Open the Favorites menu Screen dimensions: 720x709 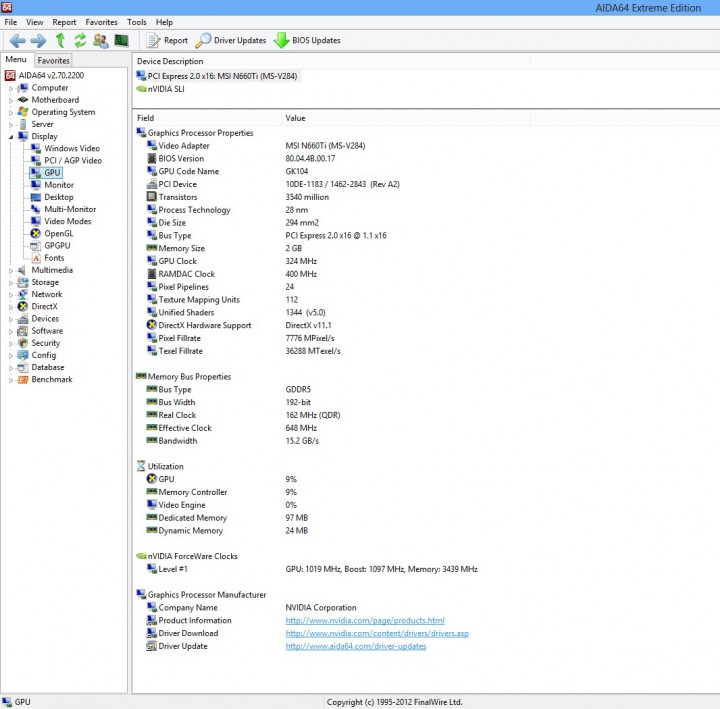101,22
